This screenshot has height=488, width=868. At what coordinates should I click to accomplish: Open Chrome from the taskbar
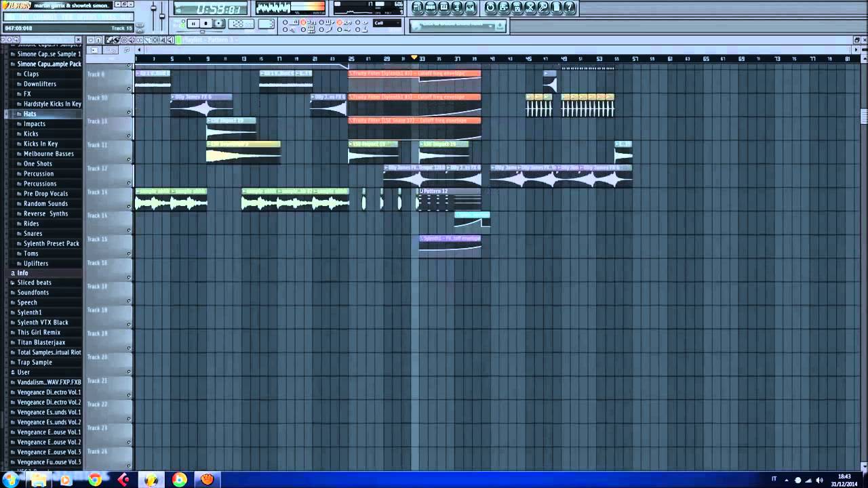(x=95, y=480)
